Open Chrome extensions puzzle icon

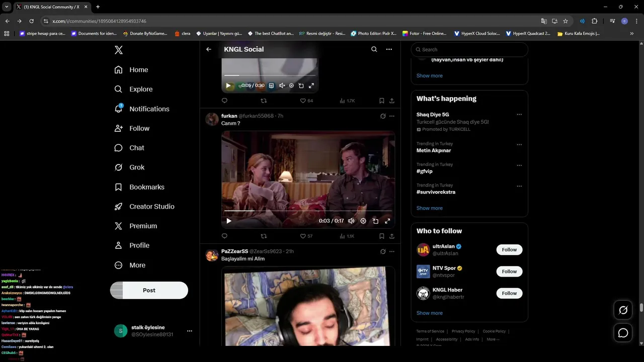click(594, 21)
